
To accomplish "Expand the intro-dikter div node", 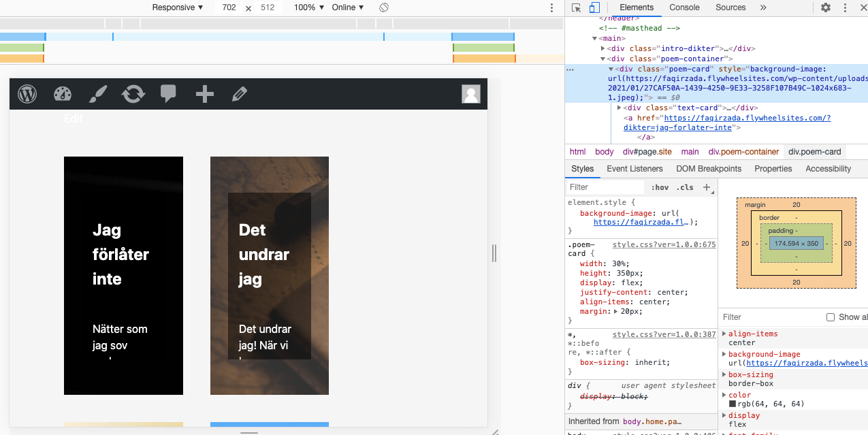I will pos(603,49).
